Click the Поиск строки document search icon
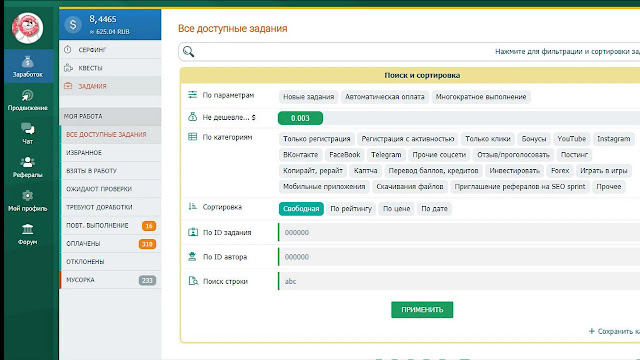This screenshot has height=360, width=640. (x=193, y=281)
